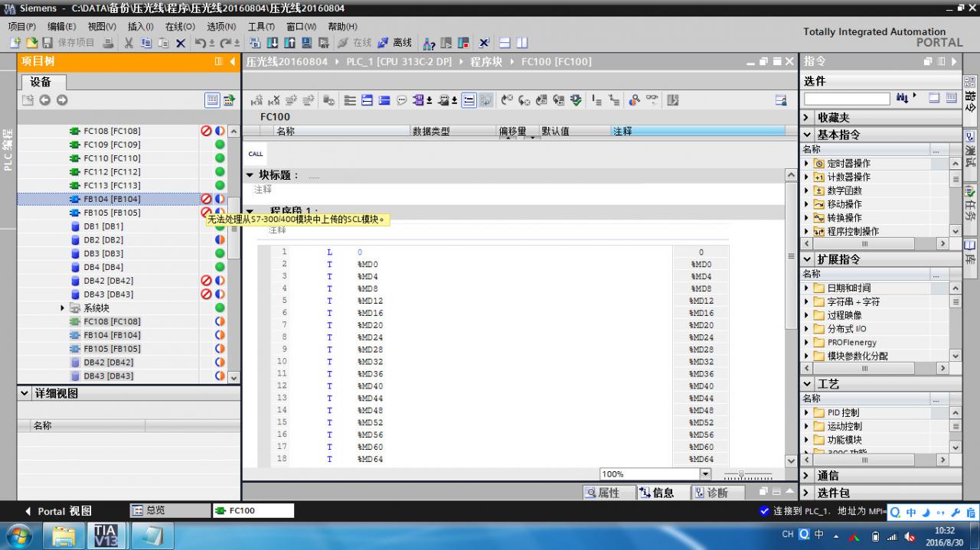Image resolution: width=980 pixels, height=550 pixels.
Task: Select the PID 控制 technology folder
Action: point(843,413)
